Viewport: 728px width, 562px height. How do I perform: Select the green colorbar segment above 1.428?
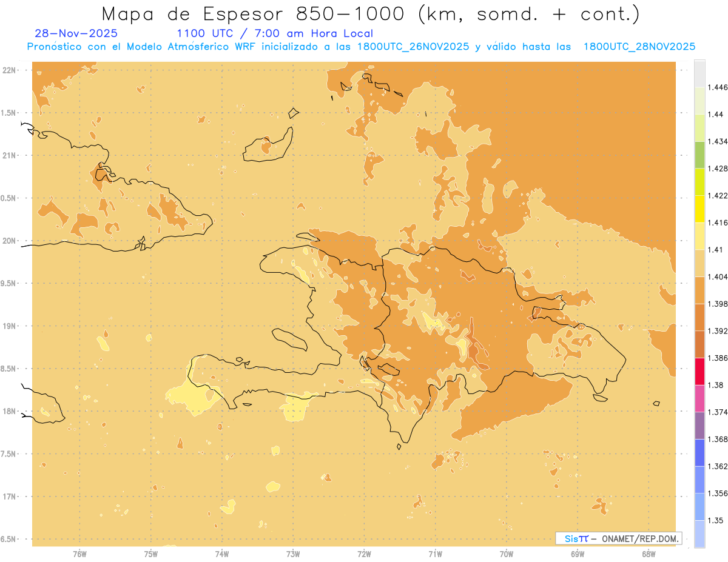699,155
